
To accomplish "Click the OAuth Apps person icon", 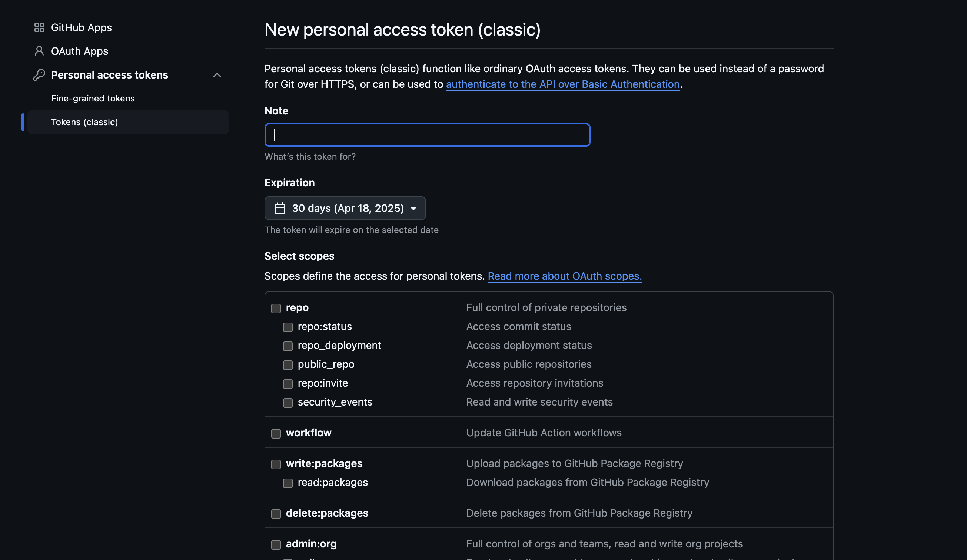I will tap(39, 51).
